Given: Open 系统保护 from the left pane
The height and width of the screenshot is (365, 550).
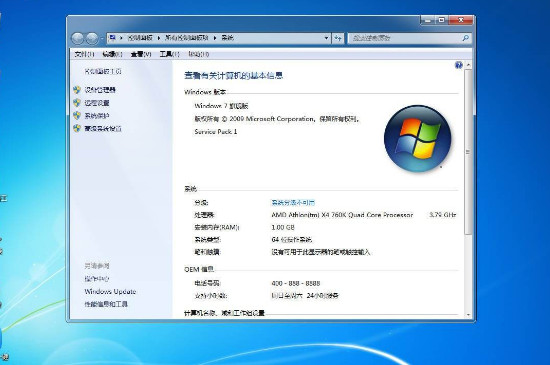Looking at the screenshot, I should point(97,115).
